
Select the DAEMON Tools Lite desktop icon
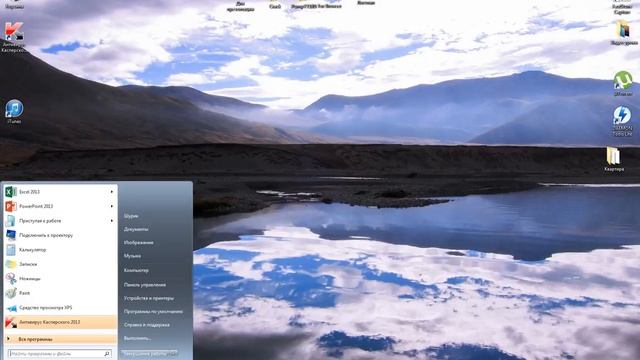click(x=622, y=121)
